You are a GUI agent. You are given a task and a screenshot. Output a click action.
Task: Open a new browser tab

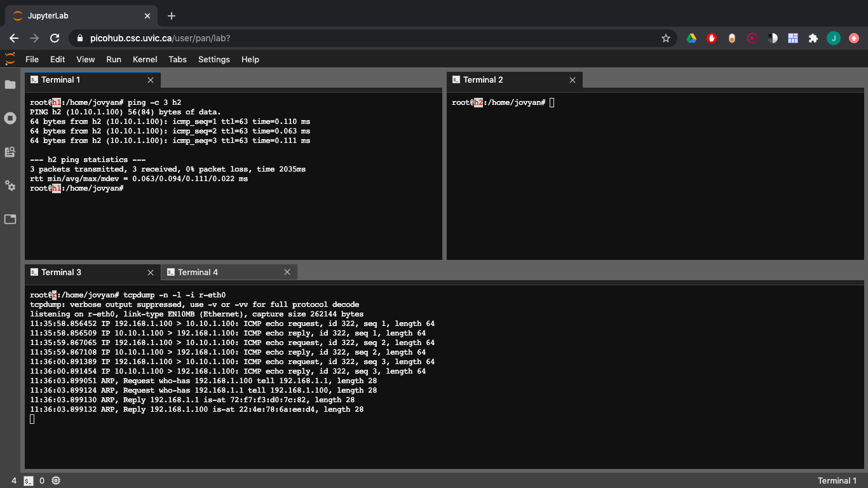tap(172, 16)
